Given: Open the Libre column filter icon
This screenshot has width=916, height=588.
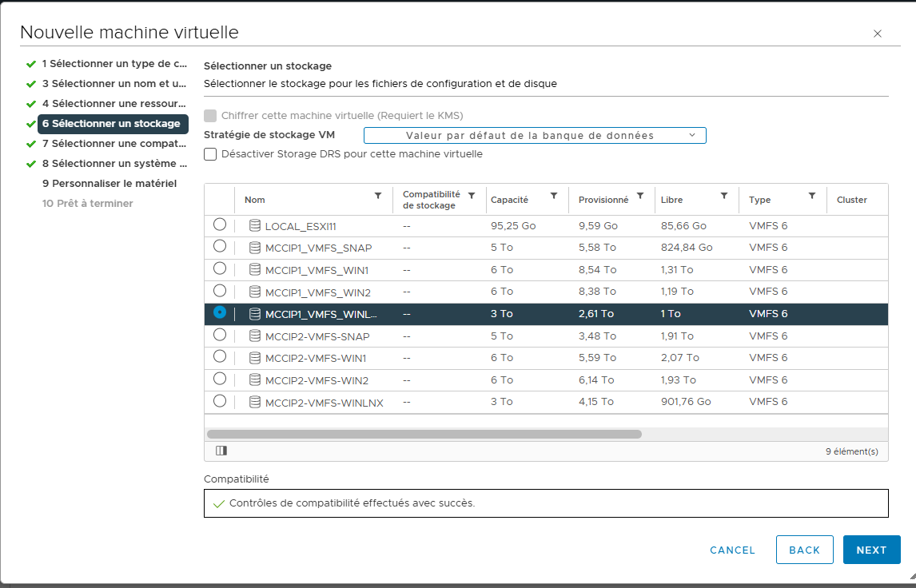Looking at the screenshot, I should [724, 196].
